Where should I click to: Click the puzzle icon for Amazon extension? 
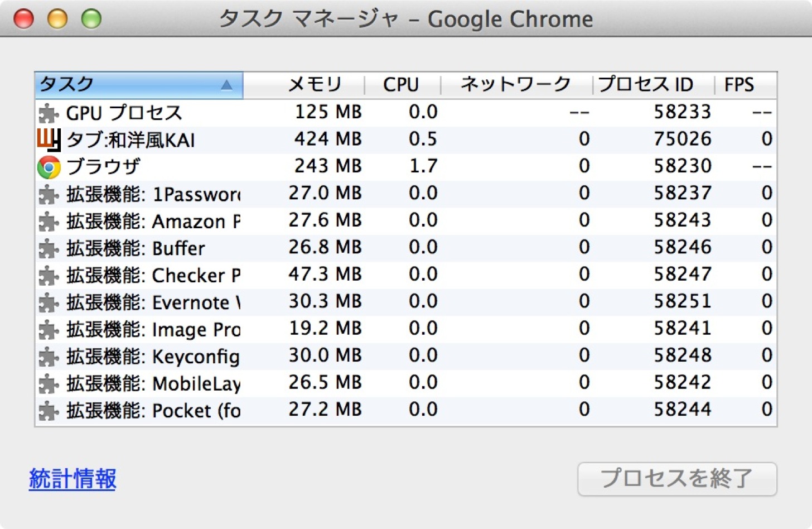pyautogui.click(x=49, y=222)
